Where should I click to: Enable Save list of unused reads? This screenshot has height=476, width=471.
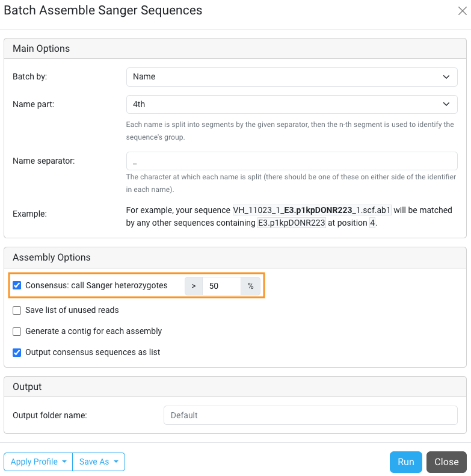[x=17, y=311]
